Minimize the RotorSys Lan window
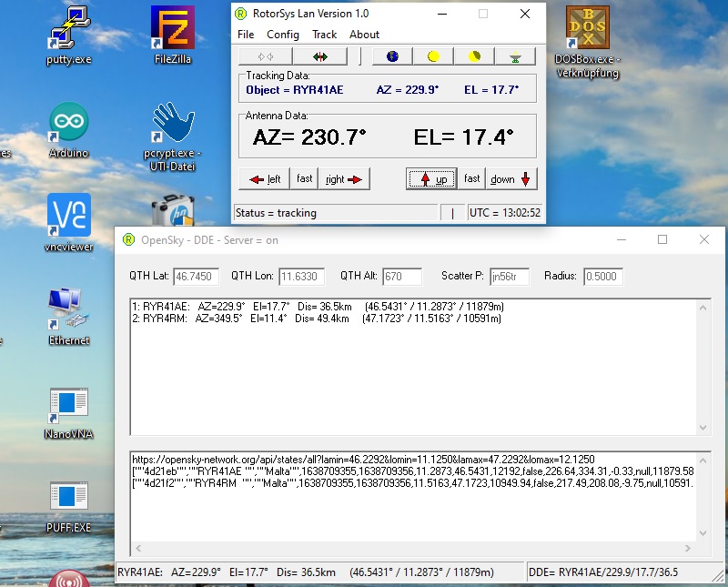Viewport: 728px width, 587px height. pos(442,14)
